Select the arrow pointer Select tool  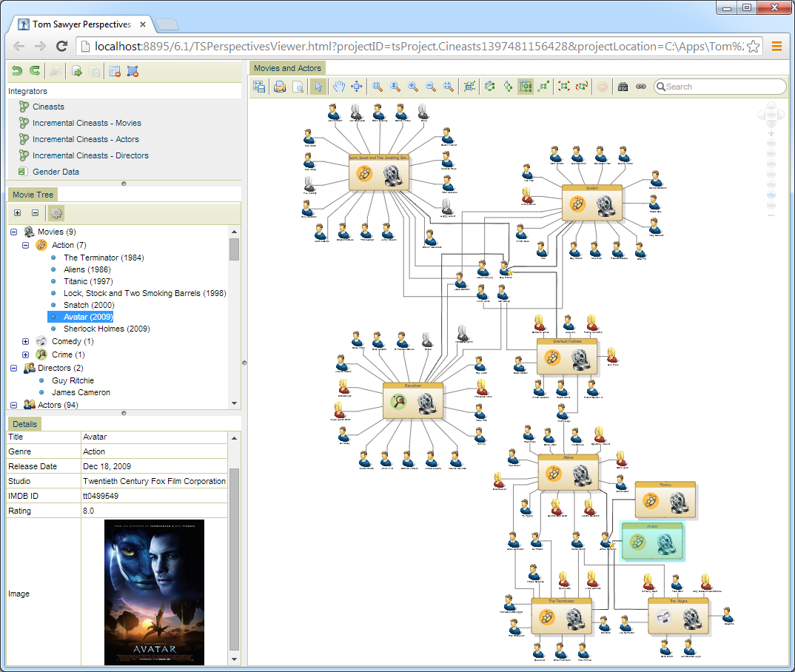coord(318,87)
